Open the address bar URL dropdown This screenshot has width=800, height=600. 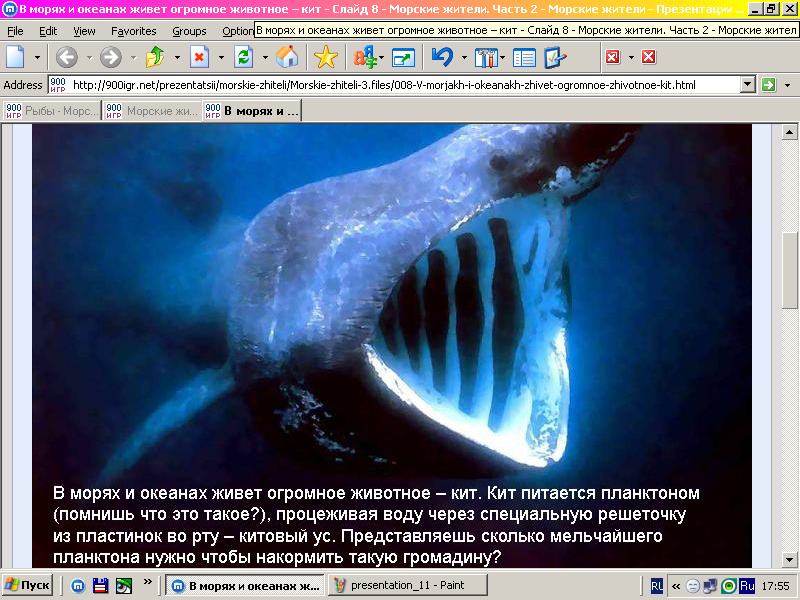pos(747,85)
